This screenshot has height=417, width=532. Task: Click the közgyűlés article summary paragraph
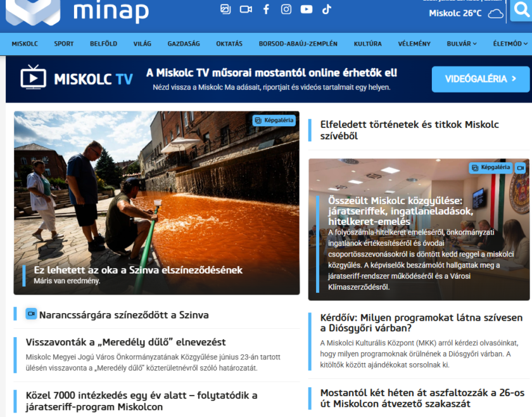tap(421, 259)
